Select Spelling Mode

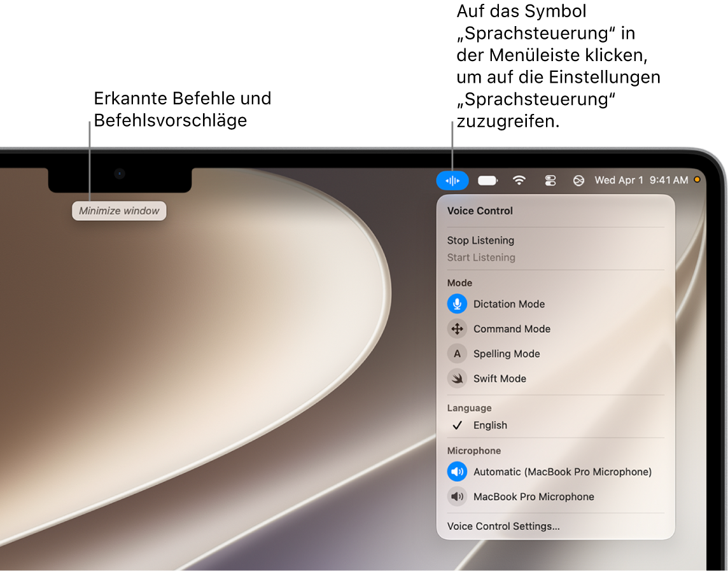click(x=556, y=354)
